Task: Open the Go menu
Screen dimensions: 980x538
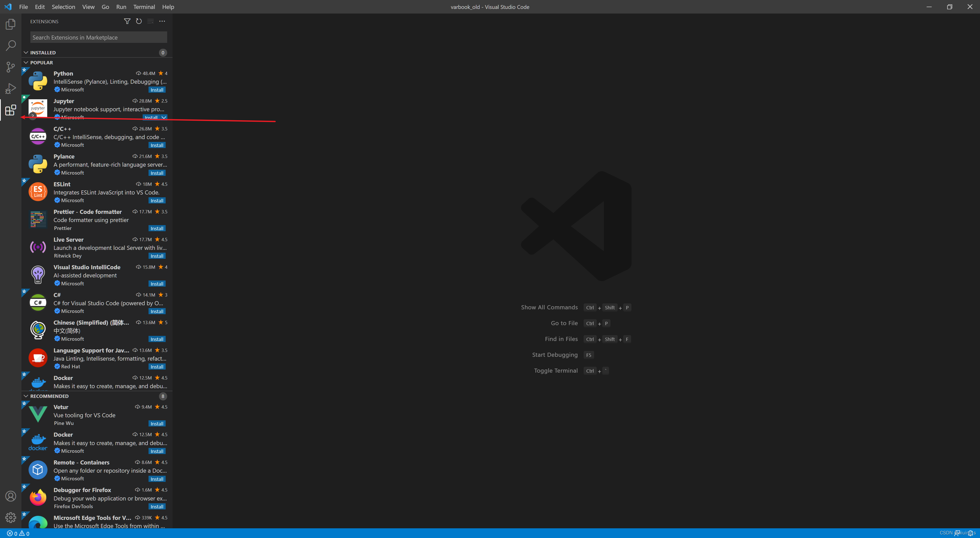Action: pos(105,7)
